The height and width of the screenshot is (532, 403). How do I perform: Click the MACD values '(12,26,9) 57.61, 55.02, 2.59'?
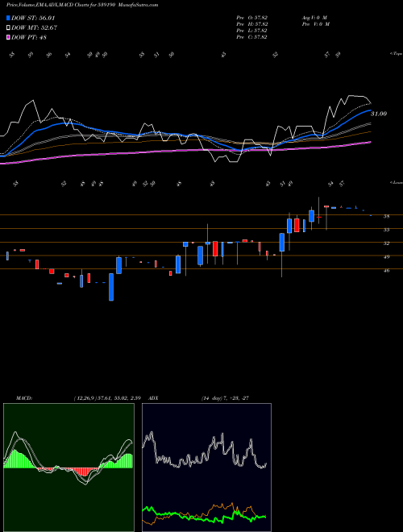click(x=107, y=398)
